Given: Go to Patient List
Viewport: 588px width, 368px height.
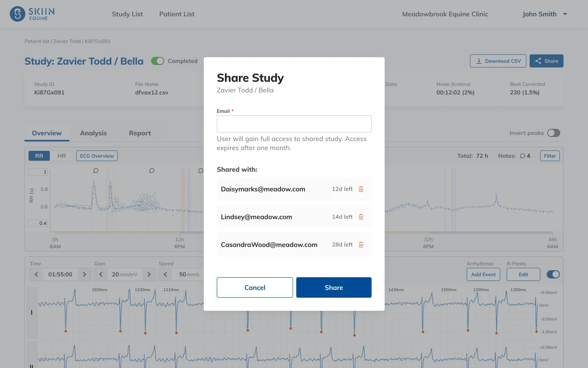Looking at the screenshot, I should pyautogui.click(x=177, y=14).
